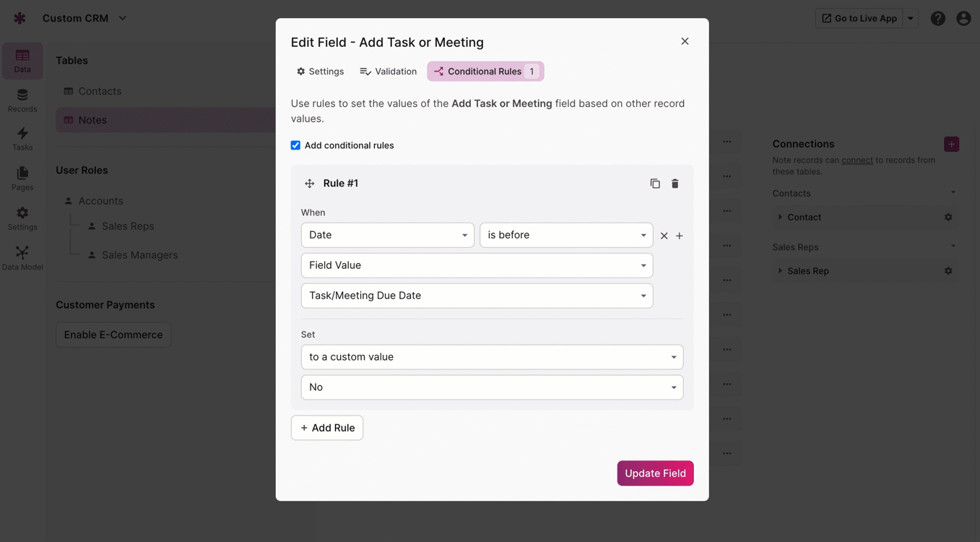
Task: Open the Tasks lightning icon in the sidebar
Action: click(22, 138)
